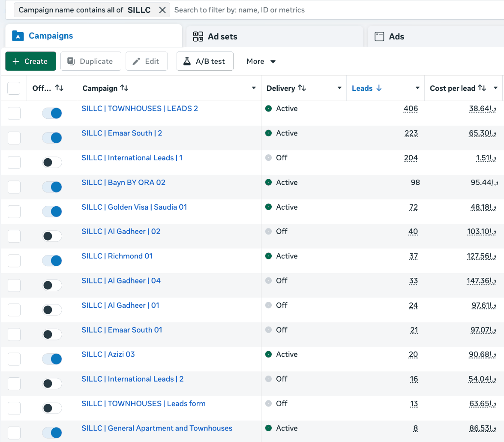Turn off Bayn BY ORA 02 toggle
The width and height of the screenshot is (504, 442).
[x=52, y=187]
